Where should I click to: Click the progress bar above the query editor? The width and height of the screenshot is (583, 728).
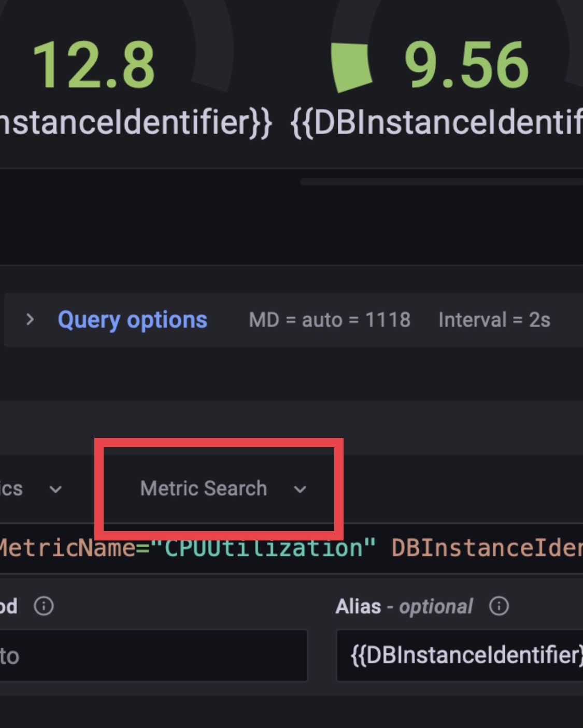(x=440, y=181)
